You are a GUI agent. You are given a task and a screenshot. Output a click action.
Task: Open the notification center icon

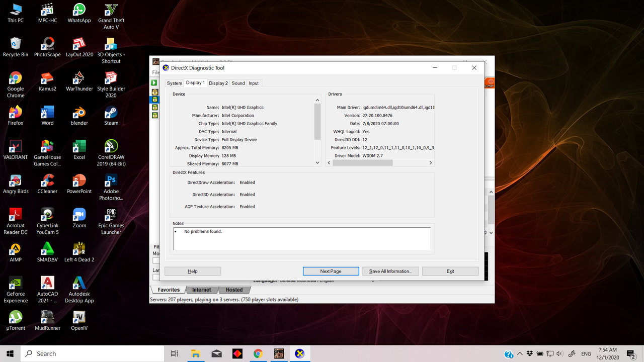coord(631,354)
